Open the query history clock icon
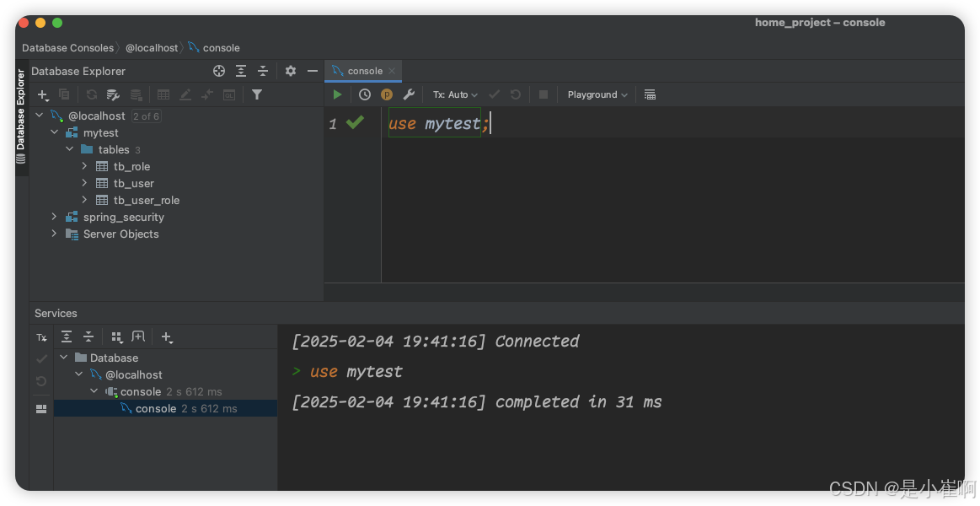The height and width of the screenshot is (506, 980). pyautogui.click(x=364, y=94)
